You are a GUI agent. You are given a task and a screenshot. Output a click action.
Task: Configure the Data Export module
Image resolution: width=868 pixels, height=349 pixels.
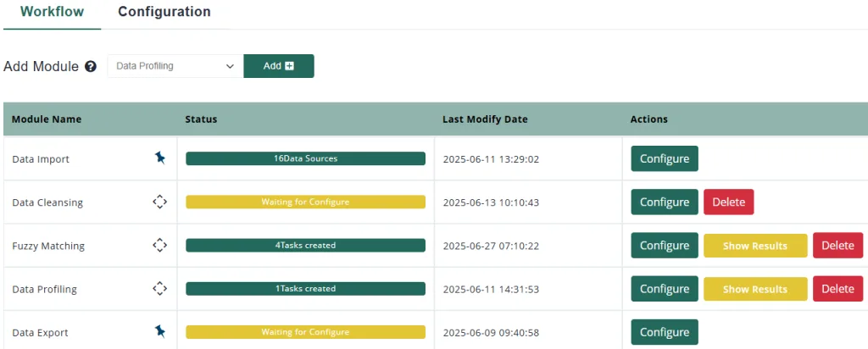point(664,332)
